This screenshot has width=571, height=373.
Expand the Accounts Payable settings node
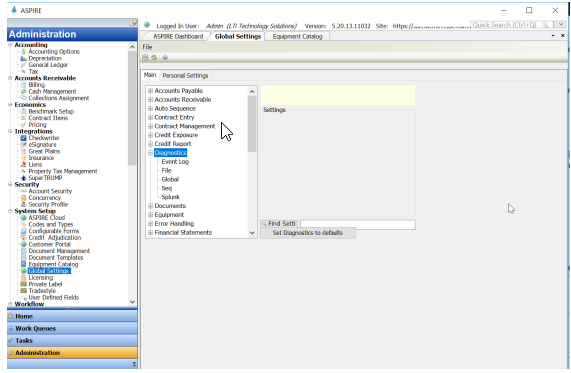tap(150, 91)
